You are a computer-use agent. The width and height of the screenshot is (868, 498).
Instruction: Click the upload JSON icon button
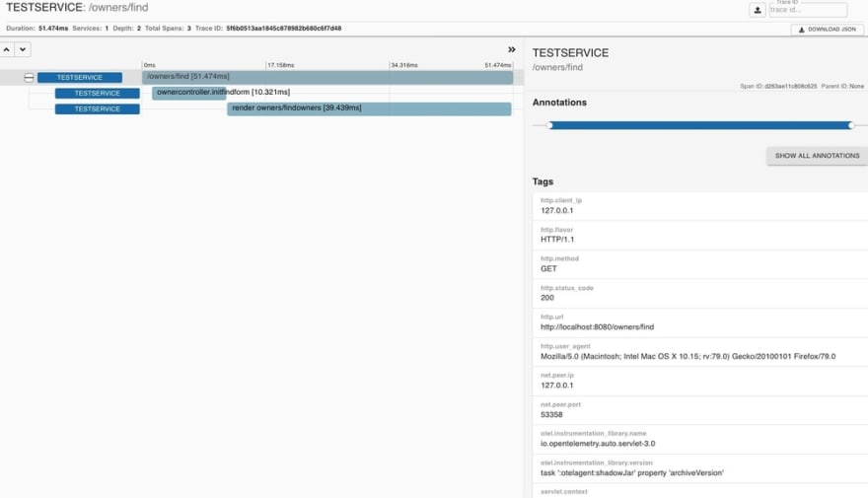[x=758, y=10]
